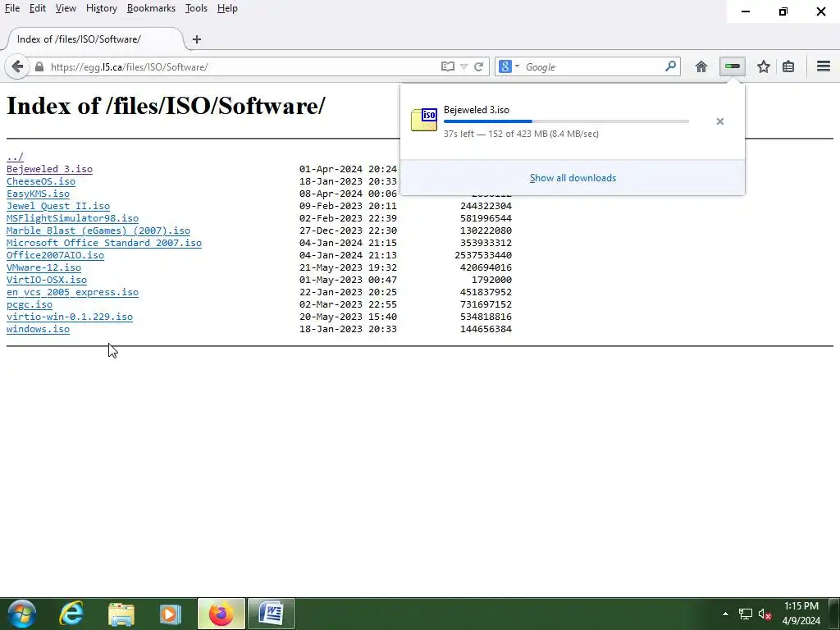
Task: Click the date 04-Jan-2024 21:15
Action: point(348,243)
